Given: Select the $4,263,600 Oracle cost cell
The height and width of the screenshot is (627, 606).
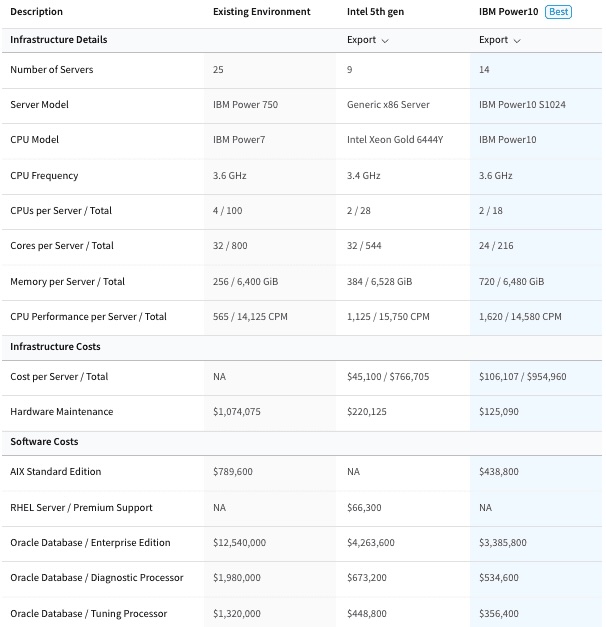Looking at the screenshot, I should [x=370, y=543].
